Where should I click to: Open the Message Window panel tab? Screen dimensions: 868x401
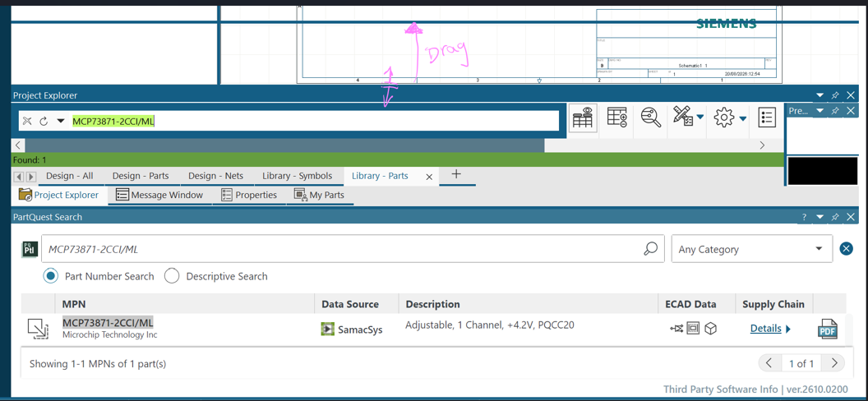(x=159, y=195)
